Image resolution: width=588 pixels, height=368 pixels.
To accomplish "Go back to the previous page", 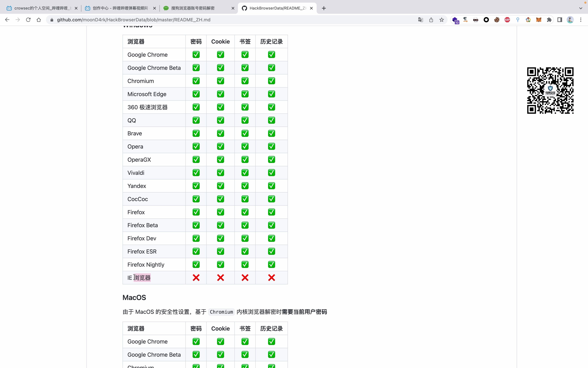I will tap(7, 20).
